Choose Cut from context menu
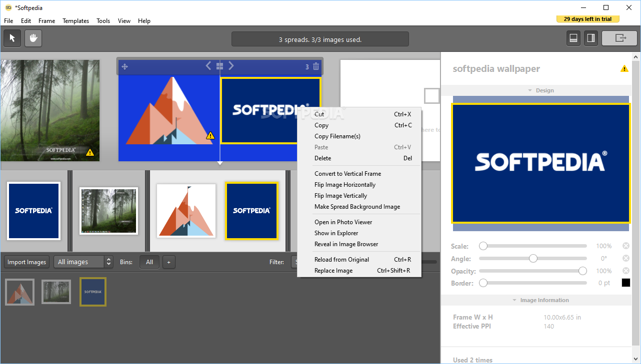Image resolution: width=641 pixels, height=364 pixels. [x=359, y=114]
